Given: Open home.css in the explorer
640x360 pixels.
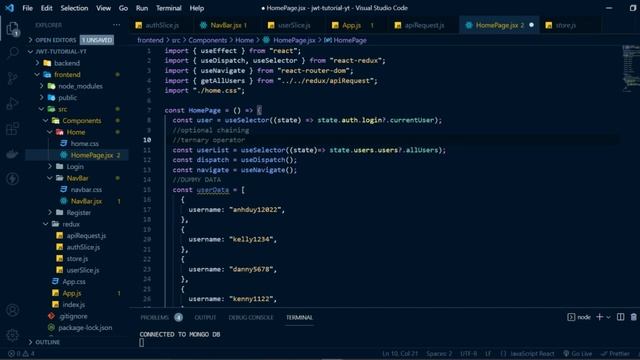Looking at the screenshot, I should point(84,144).
